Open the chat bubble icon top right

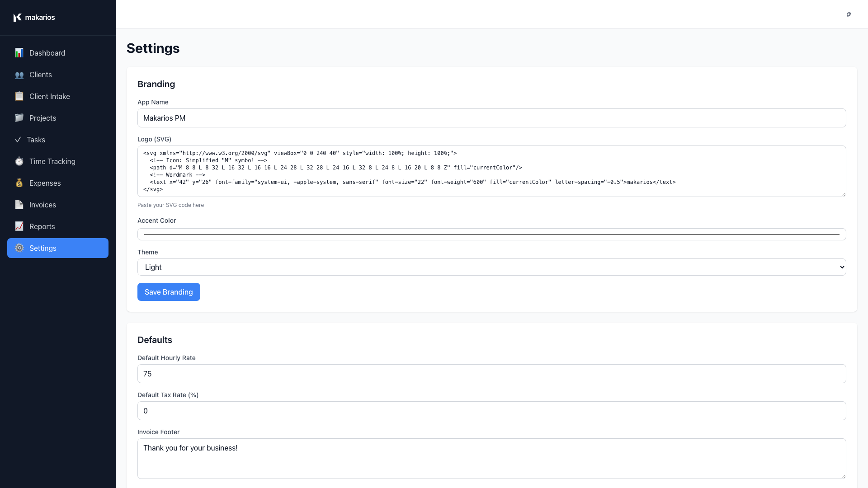[849, 14]
